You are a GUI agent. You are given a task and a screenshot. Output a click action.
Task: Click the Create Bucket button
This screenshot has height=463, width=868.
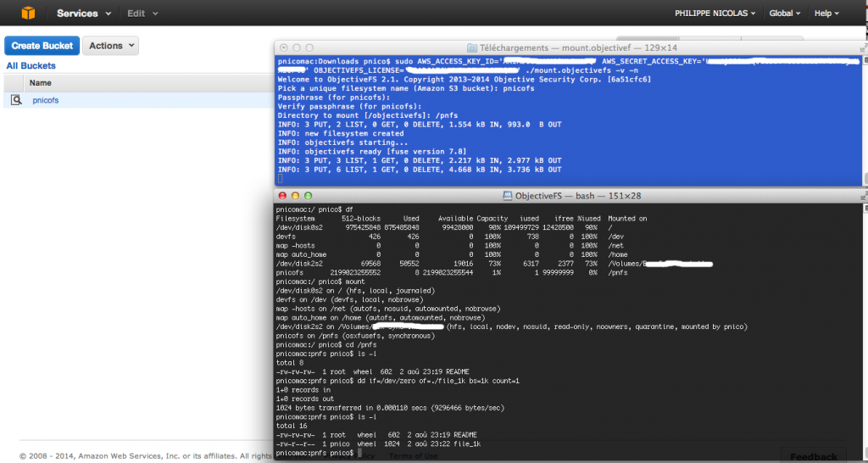click(x=42, y=46)
